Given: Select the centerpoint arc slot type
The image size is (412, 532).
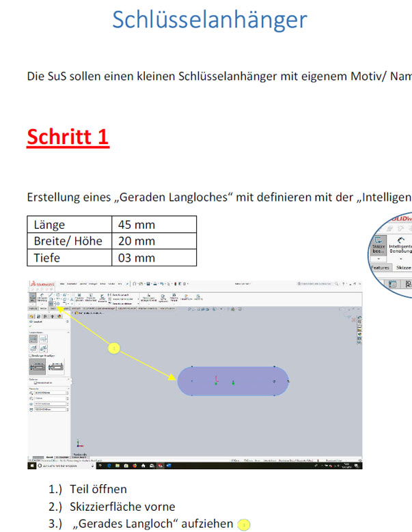Looking at the screenshot, I should [44, 348].
